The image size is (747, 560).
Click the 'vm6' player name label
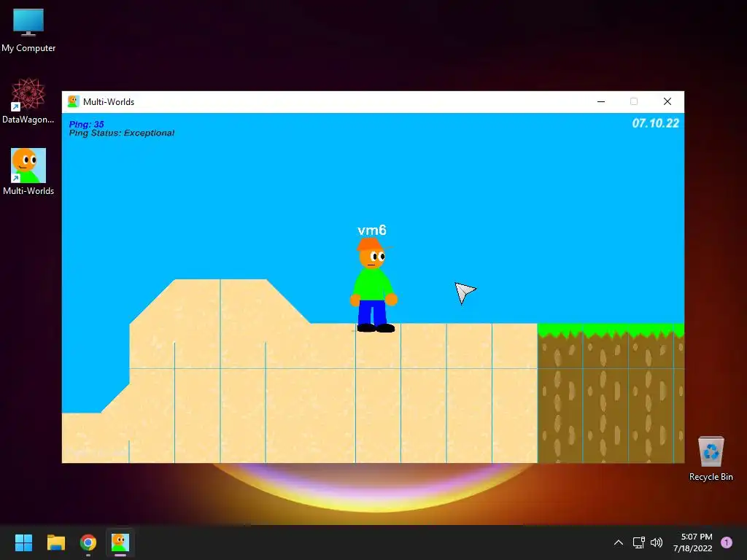372,230
